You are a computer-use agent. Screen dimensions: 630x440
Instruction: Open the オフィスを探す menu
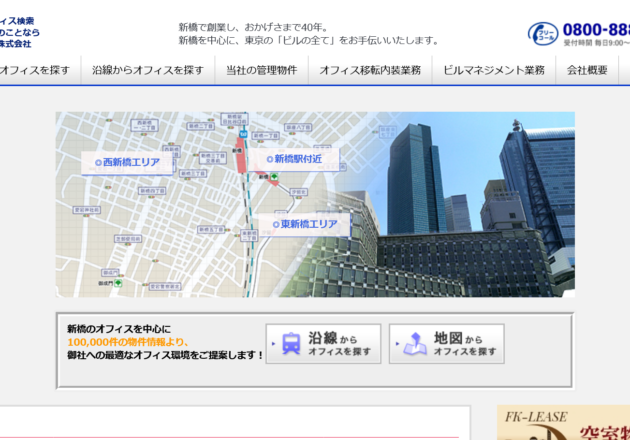[35, 70]
